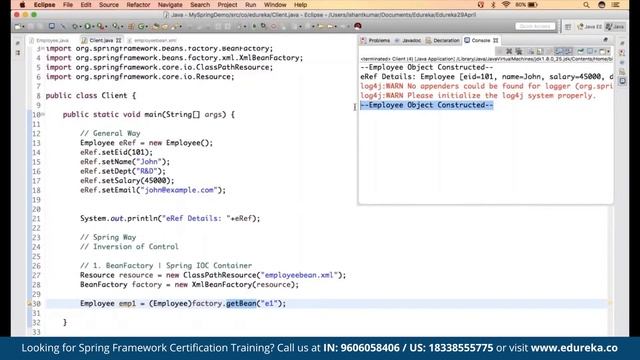Click the red round icon ending the toolbar

[358, 26]
